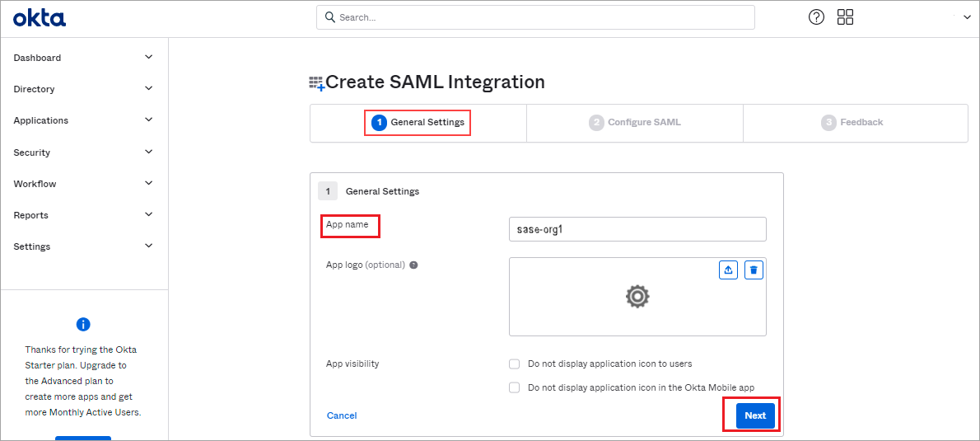Focus the top search box
This screenshot has height=441, width=980.
[535, 17]
